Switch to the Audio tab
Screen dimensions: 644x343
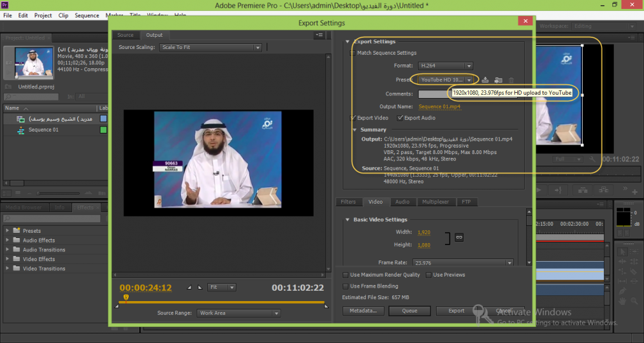402,202
